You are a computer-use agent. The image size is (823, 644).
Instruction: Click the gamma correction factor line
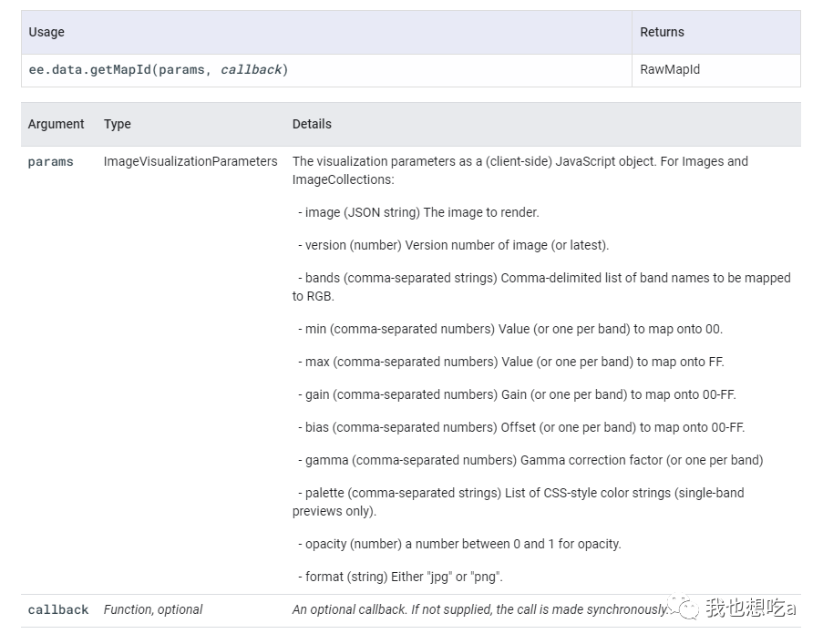(530, 460)
